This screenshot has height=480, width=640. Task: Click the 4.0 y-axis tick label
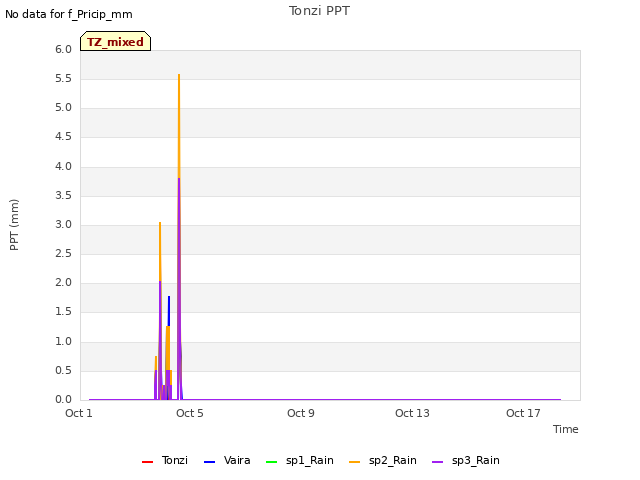pyautogui.click(x=63, y=166)
